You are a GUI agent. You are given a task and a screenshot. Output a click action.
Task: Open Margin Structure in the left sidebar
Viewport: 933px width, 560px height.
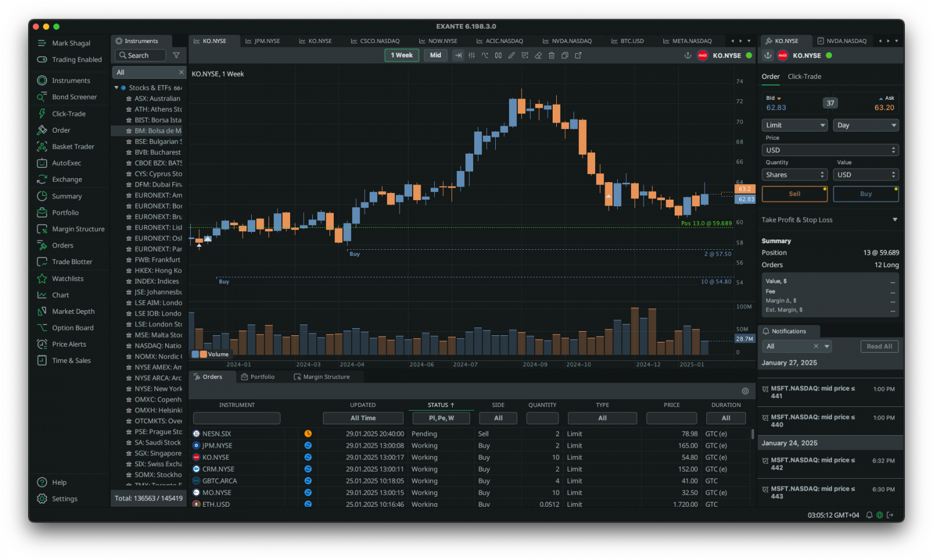(x=71, y=229)
